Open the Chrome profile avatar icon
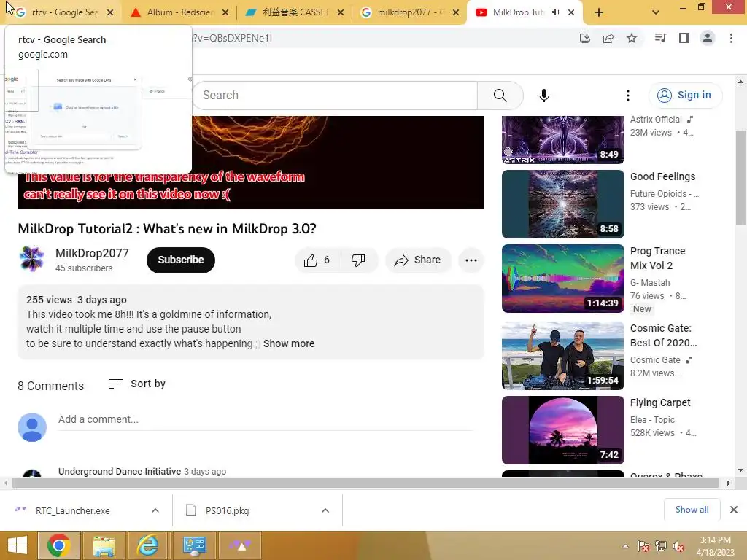 tap(708, 38)
